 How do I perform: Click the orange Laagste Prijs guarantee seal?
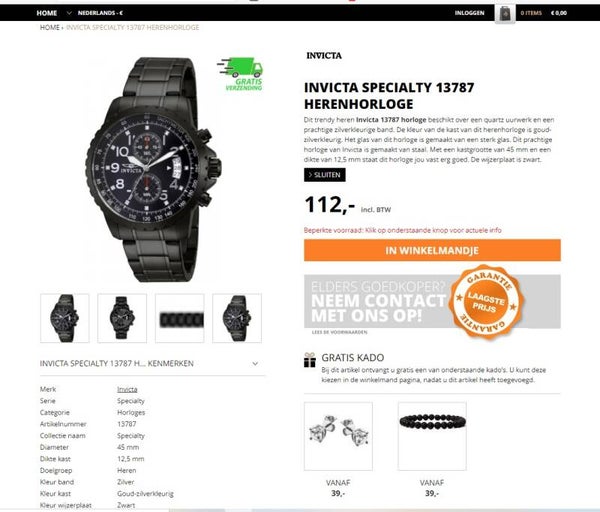point(486,302)
